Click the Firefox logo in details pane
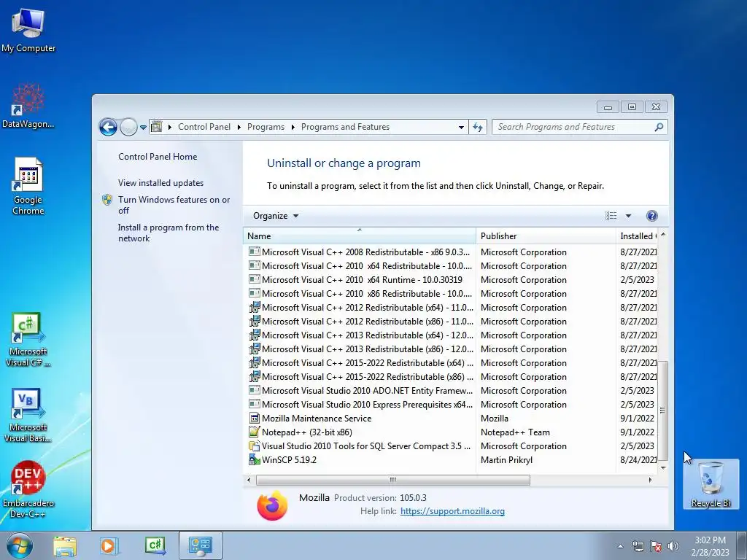 273,505
